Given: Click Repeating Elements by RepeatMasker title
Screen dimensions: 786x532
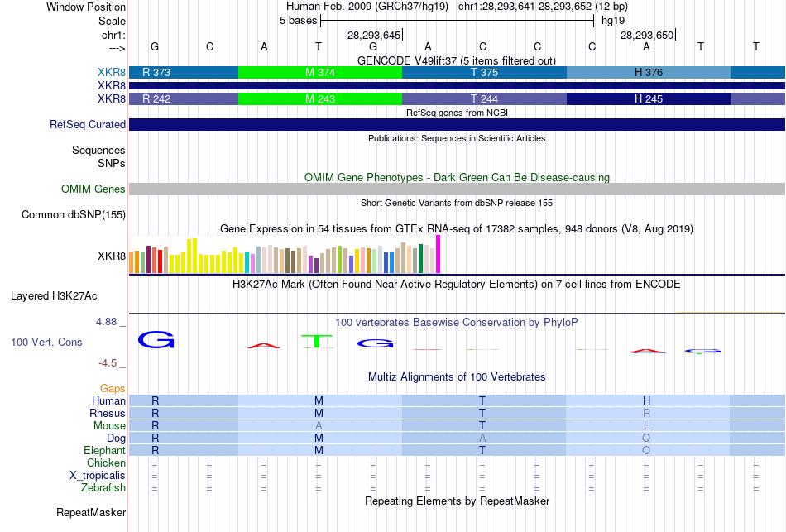Looking at the screenshot, I should pyautogui.click(x=457, y=501).
